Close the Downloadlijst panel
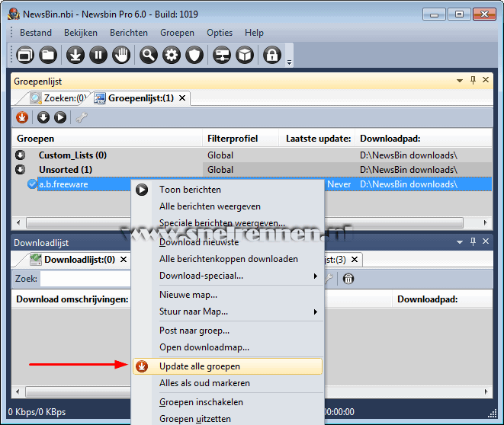Screen dimensions: 504x425 (x=486, y=241)
